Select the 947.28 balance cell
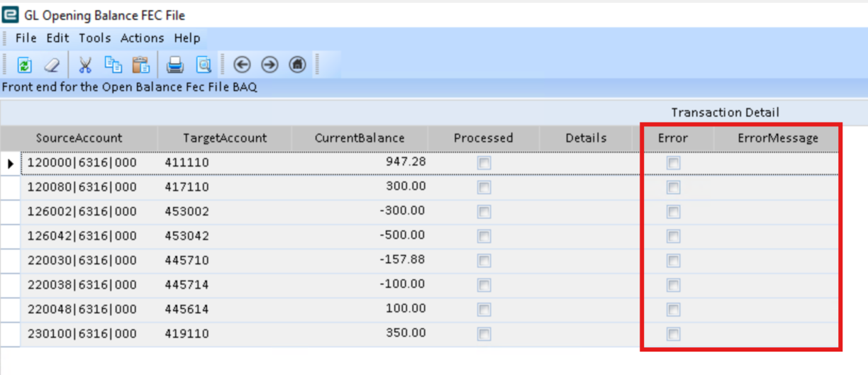The height and width of the screenshot is (375, 868). pos(360,162)
